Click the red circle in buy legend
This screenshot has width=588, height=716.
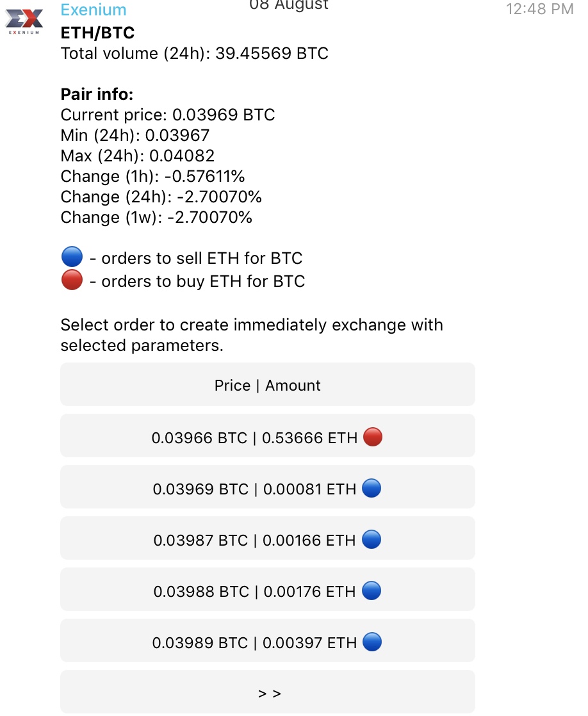[x=72, y=280]
